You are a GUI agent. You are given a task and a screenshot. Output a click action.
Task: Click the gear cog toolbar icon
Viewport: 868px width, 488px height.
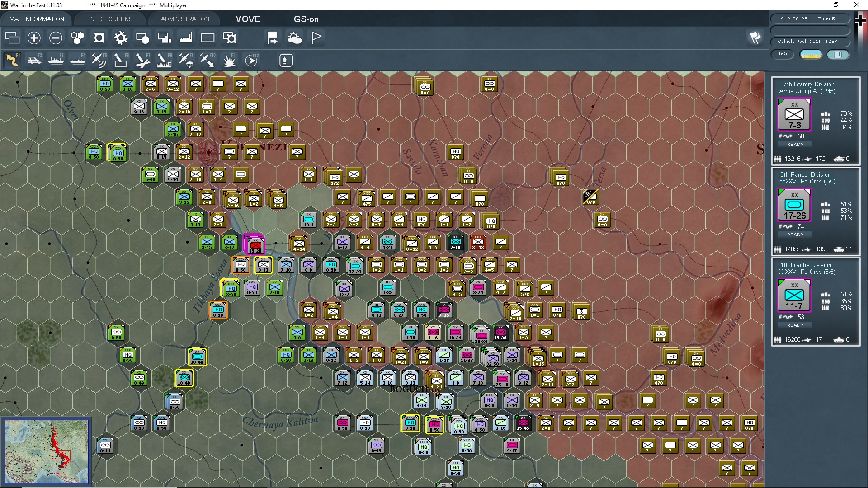pyautogui.click(x=121, y=38)
